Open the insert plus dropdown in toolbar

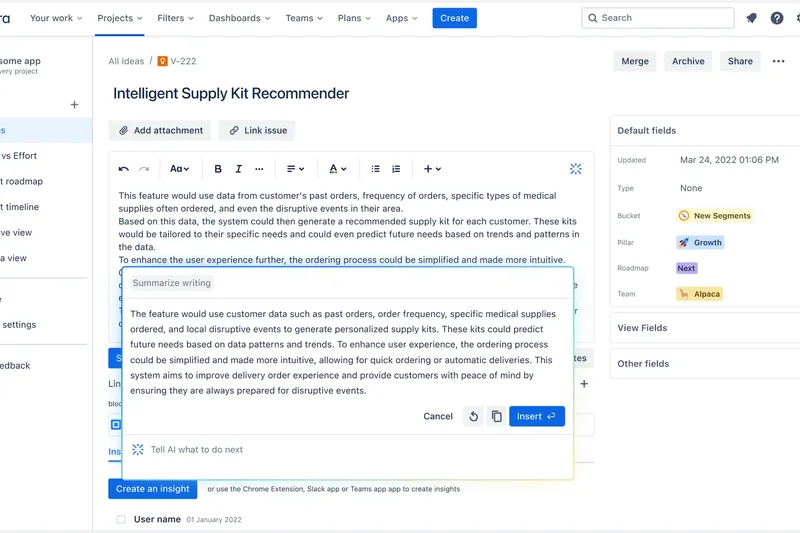point(432,169)
